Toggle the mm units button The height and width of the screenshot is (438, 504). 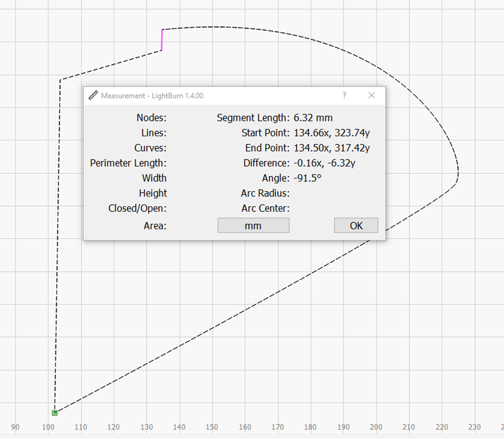pyautogui.click(x=253, y=226)
